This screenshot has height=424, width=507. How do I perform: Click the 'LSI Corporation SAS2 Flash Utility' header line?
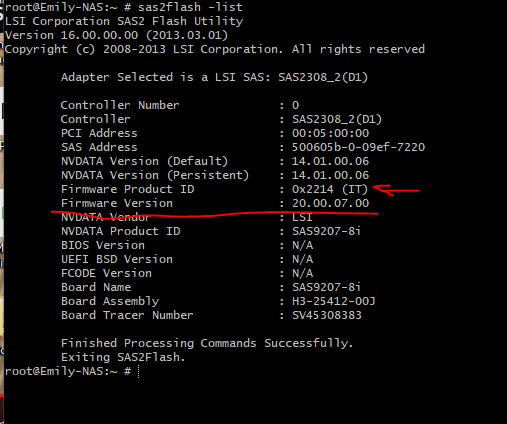[124, 21]
